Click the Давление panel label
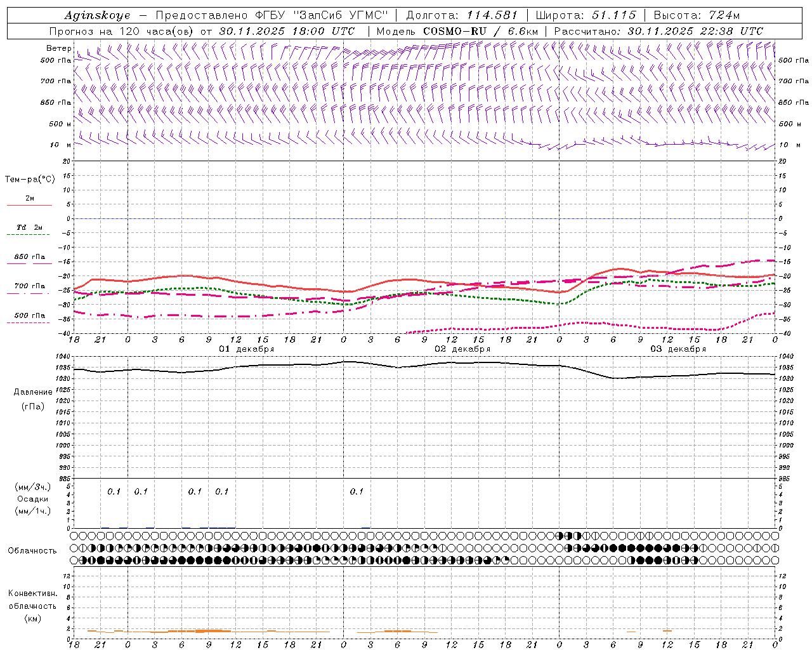The image size is (812, 650). tap(33, 392)
